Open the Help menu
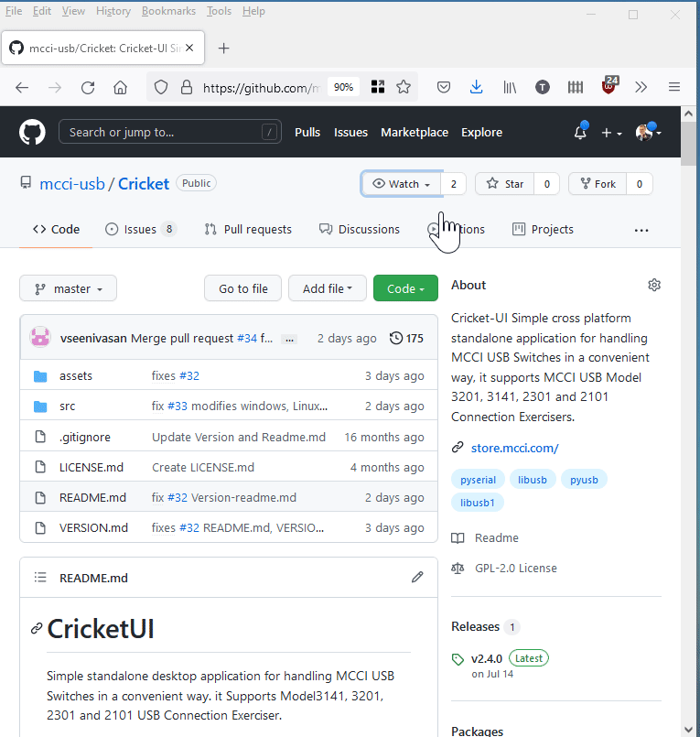 (253, 11)
